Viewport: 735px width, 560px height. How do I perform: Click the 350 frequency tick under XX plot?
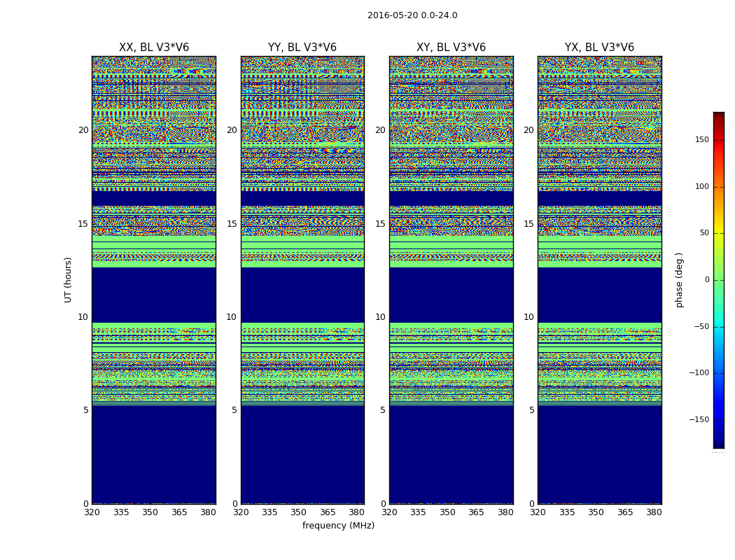[150, 512]
